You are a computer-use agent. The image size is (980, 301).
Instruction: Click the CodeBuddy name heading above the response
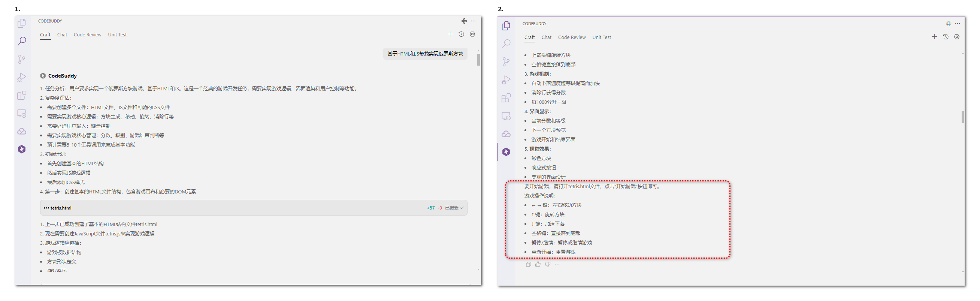pyautogui.click(x=63, y=76)
